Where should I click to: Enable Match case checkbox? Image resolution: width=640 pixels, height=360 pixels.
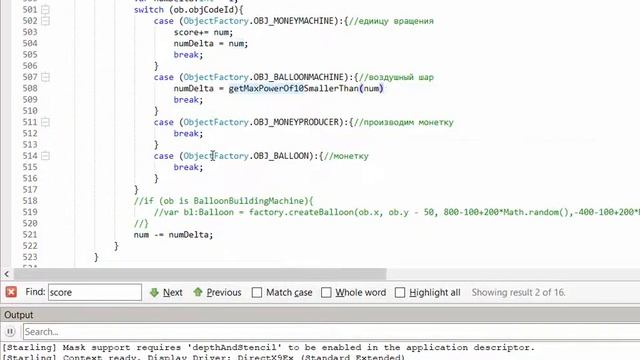coord(257,293)
